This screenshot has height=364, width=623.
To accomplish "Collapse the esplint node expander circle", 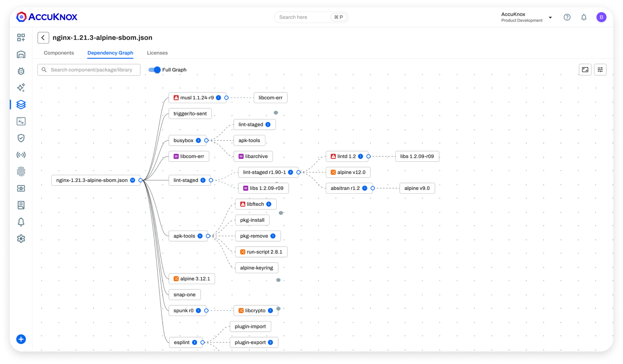I will click(x=203, y=342).
